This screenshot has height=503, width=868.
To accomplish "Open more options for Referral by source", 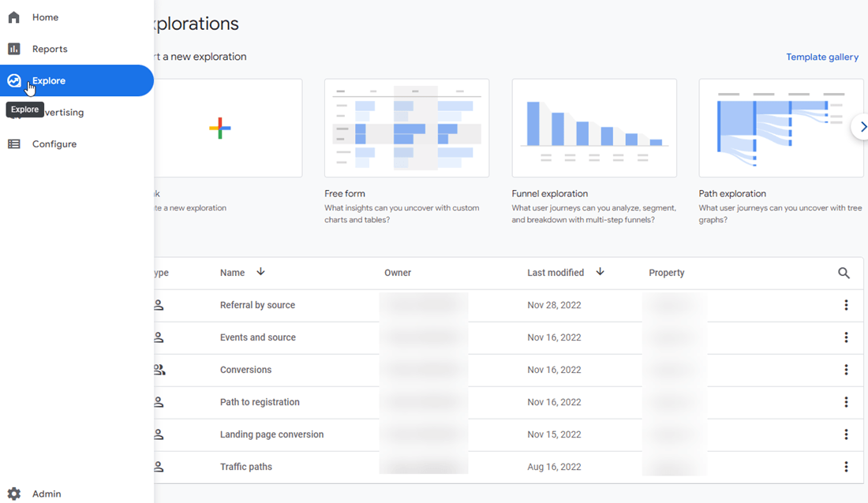I will (x=846, y=305).
